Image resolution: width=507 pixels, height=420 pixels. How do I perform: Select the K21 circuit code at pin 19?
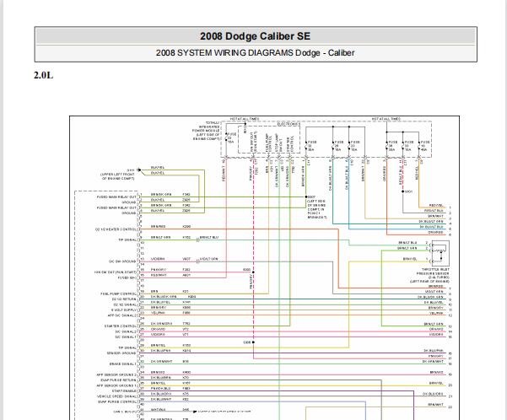(186, 291)
